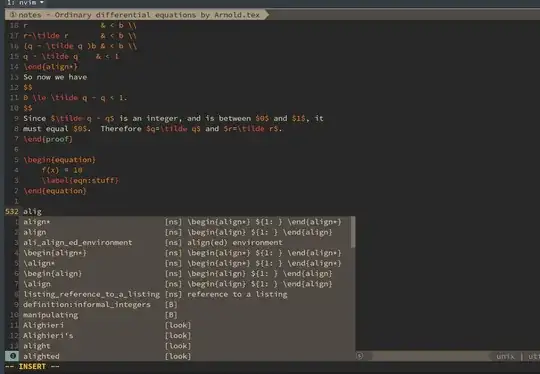
Task: Pick the 'align*' completion entry
Action: (186, 222)
